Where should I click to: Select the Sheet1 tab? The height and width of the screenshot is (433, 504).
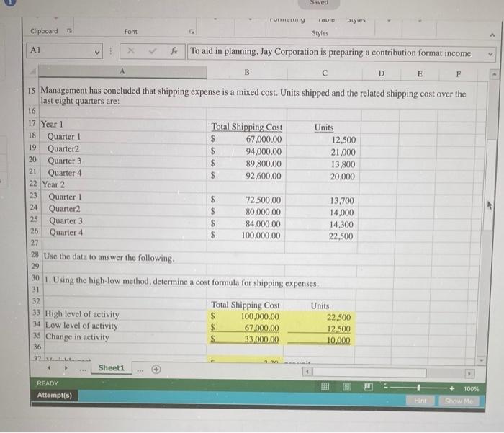111,367
